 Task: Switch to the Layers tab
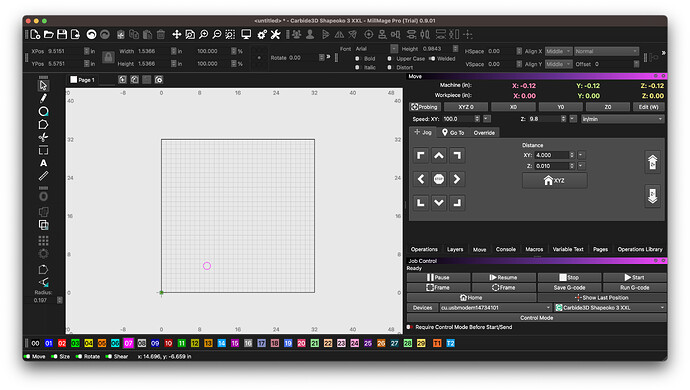[x=455, y=249]
